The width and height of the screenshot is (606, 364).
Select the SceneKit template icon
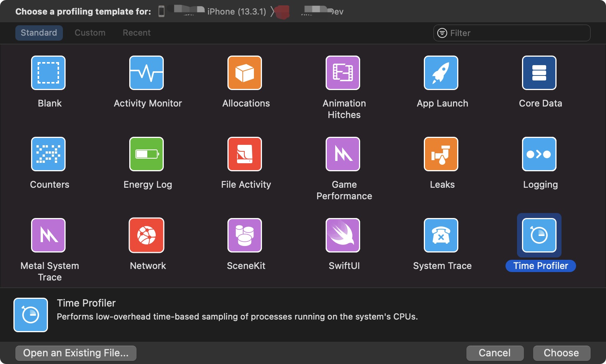tap(245, 235)
